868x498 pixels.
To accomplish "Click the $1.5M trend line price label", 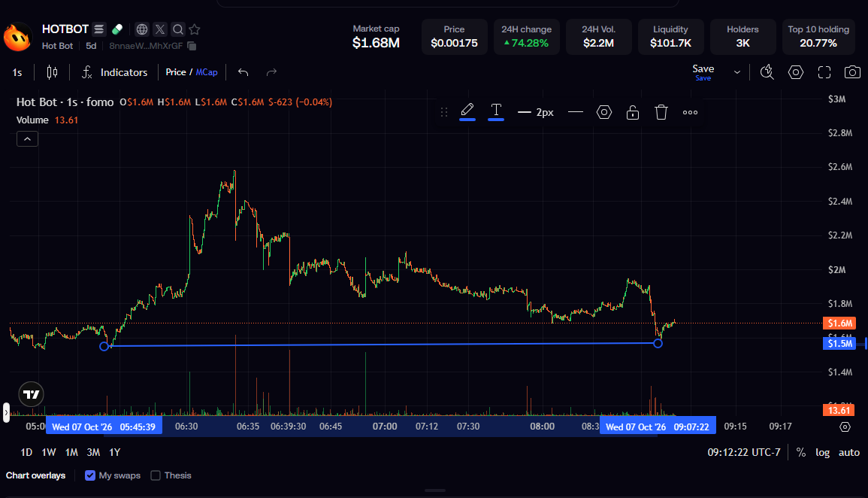I will 839,344.
